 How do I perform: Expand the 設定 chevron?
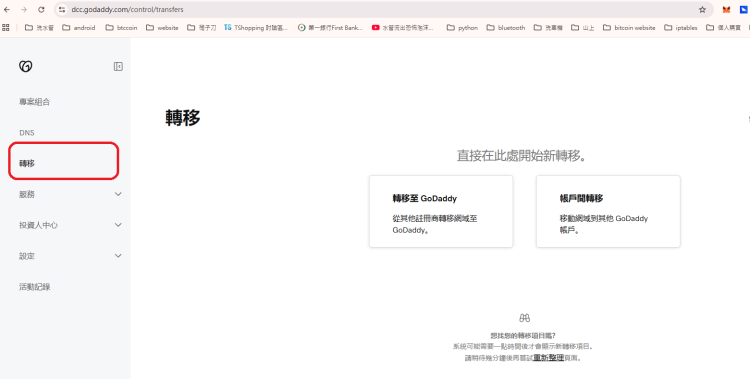118,256
